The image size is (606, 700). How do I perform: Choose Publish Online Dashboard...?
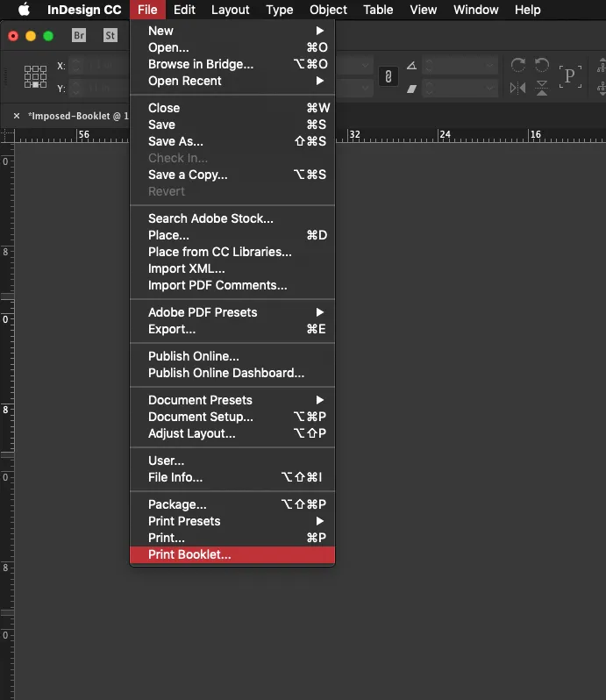(232, 373)
